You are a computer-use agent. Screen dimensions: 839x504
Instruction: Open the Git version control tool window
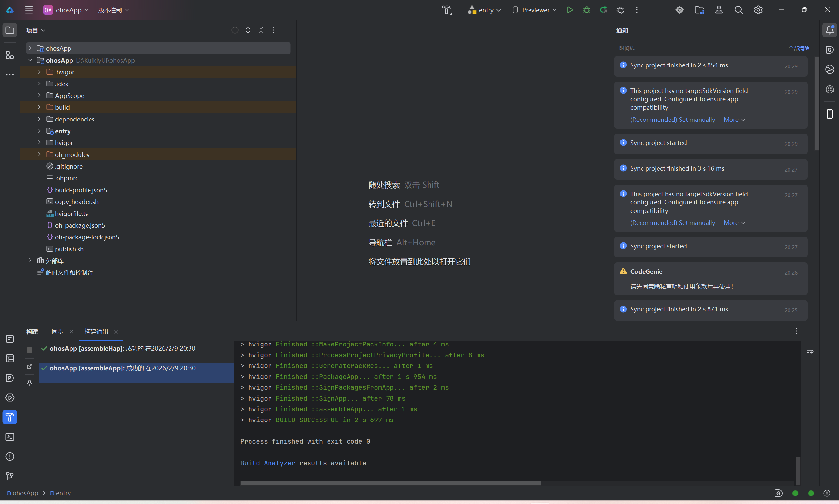pos(10,476)
